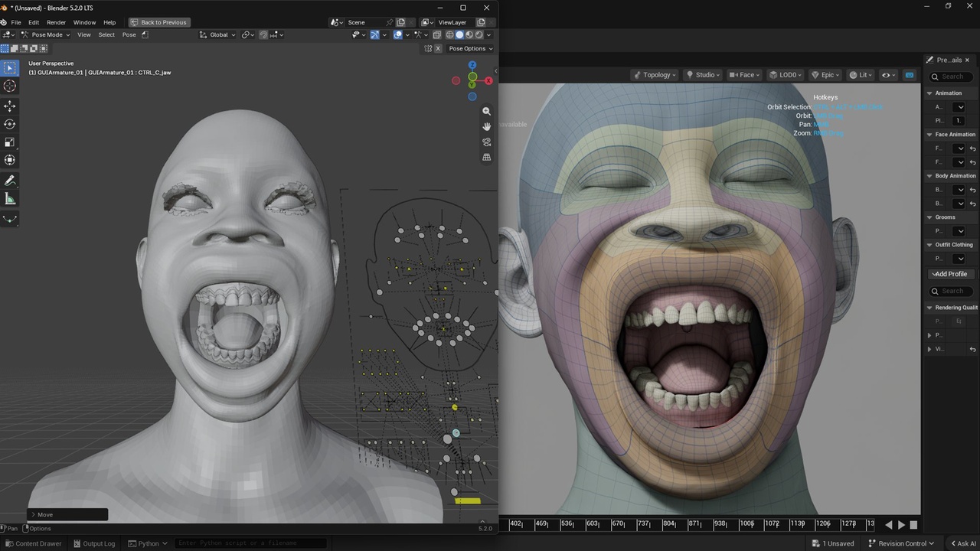Screen dimensions: 980x551
Task: Collapse the Face Animation section
Action: tap(929, 135)
